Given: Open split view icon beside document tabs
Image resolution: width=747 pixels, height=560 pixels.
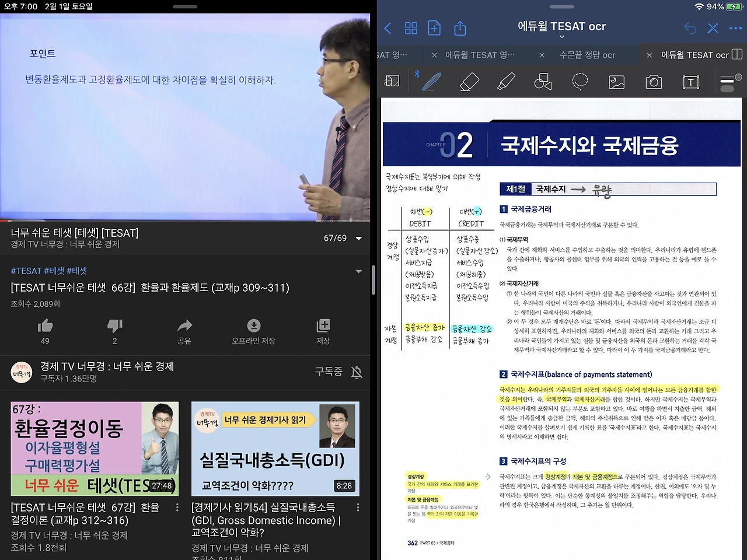Looking at the screenshot, I should click(737, 54).
